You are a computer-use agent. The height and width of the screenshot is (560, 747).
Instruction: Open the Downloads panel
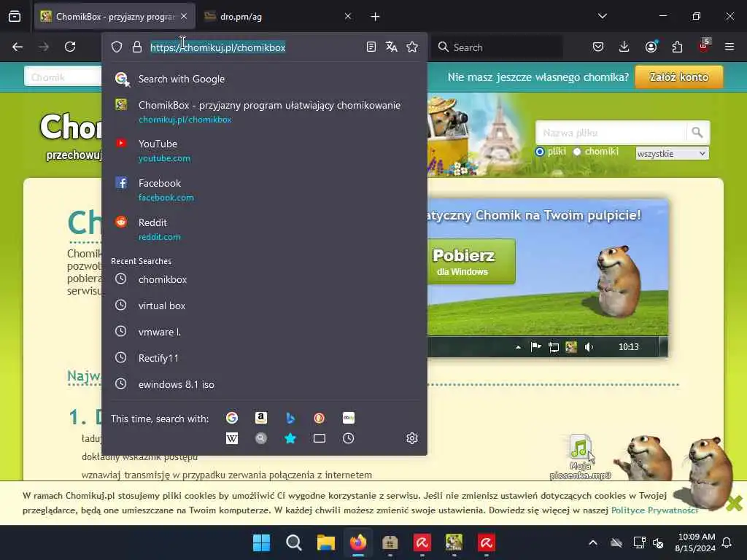(624, 47)
